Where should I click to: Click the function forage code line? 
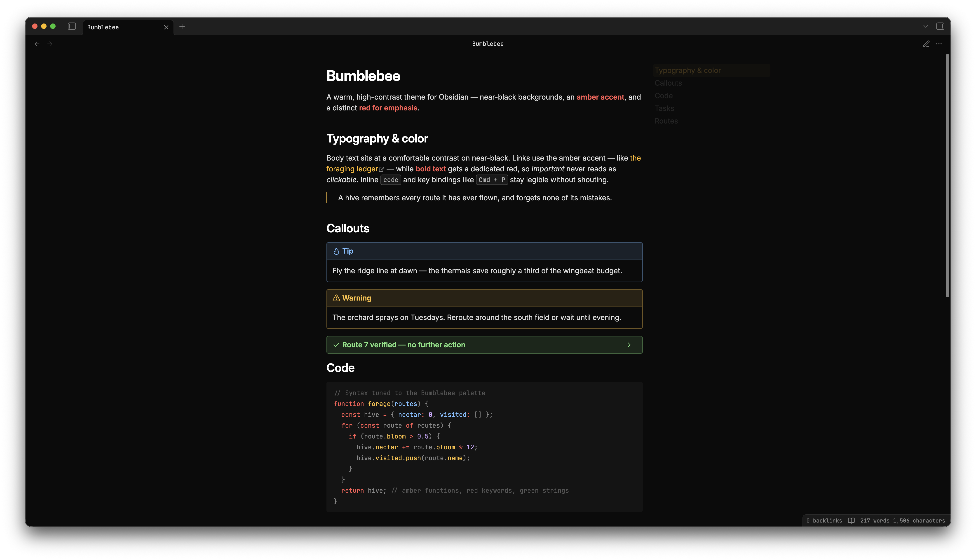click(381, 404)
